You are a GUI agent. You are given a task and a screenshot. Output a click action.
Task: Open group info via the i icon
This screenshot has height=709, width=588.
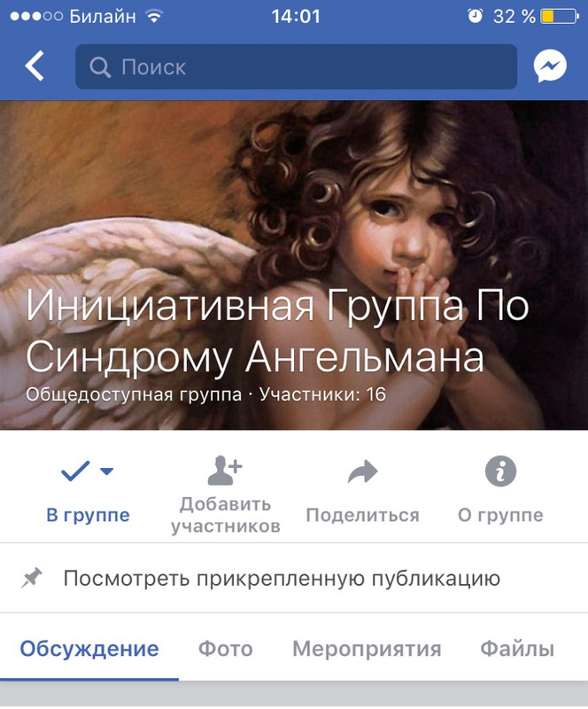pos(500,471)
